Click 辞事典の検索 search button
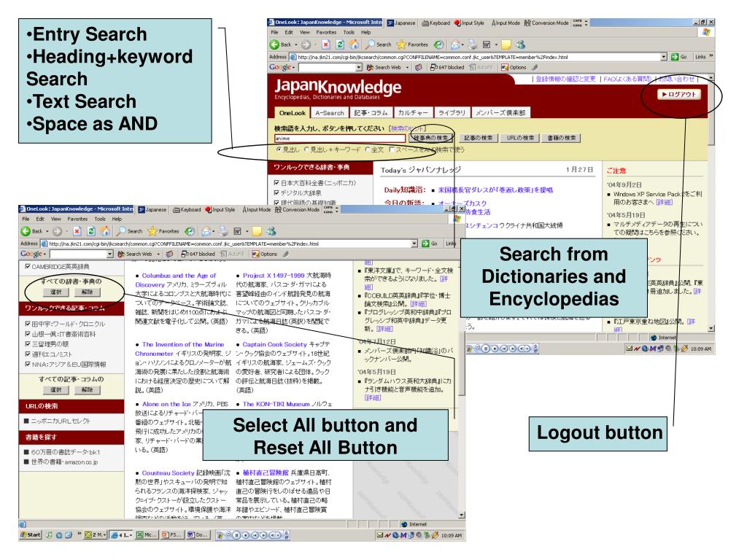Image resolution: width=747 pixels, height=560 pixels. click(x=430, y=138)
